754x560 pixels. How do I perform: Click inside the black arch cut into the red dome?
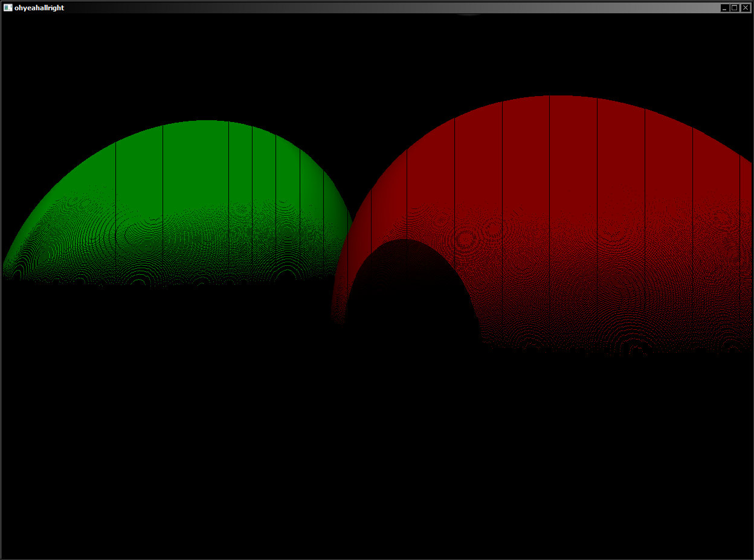[x=411, y=296]
